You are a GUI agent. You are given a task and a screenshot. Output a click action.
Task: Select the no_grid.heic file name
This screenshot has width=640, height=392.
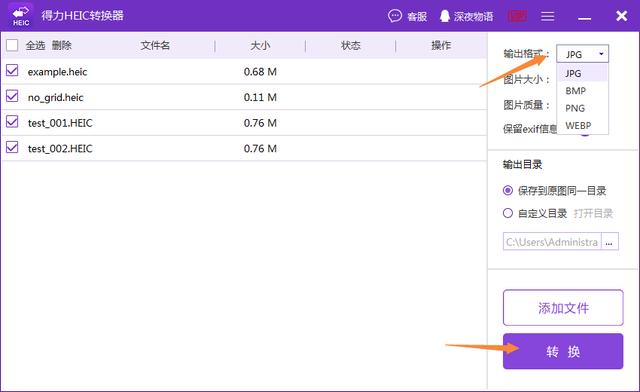click(56, 98)
